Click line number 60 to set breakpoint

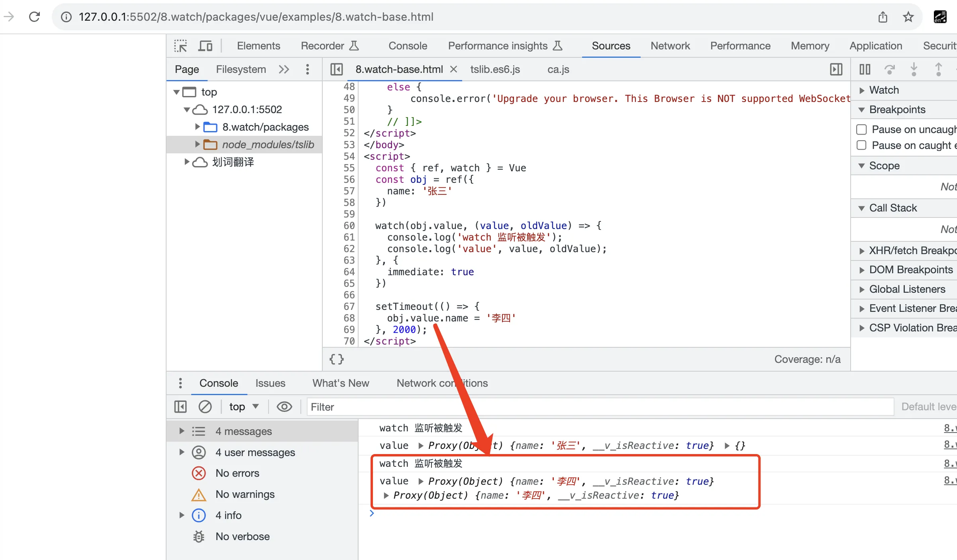(349, 226)
